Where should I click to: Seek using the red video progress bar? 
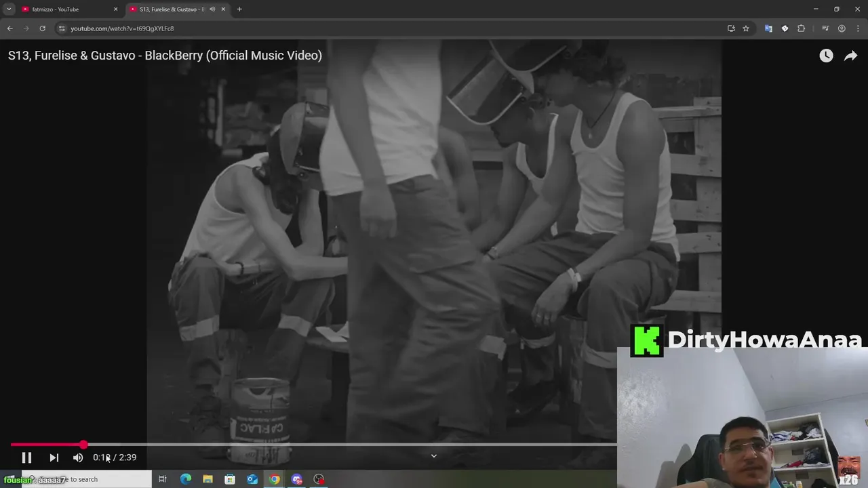click(313, 445)
